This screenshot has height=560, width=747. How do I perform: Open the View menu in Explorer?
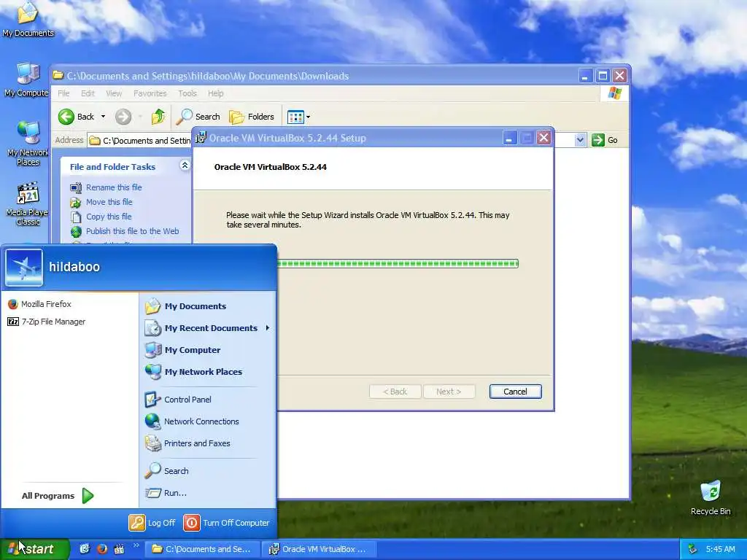click(114, 93)
